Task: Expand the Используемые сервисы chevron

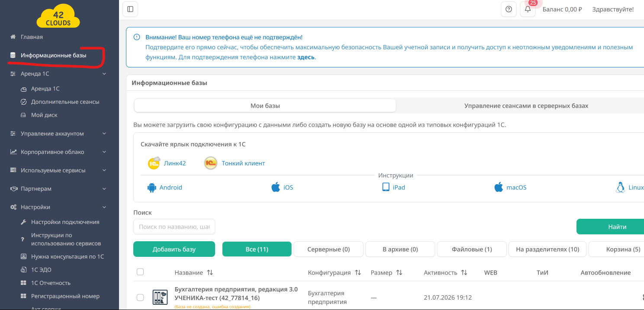Action: coord(104,170)
